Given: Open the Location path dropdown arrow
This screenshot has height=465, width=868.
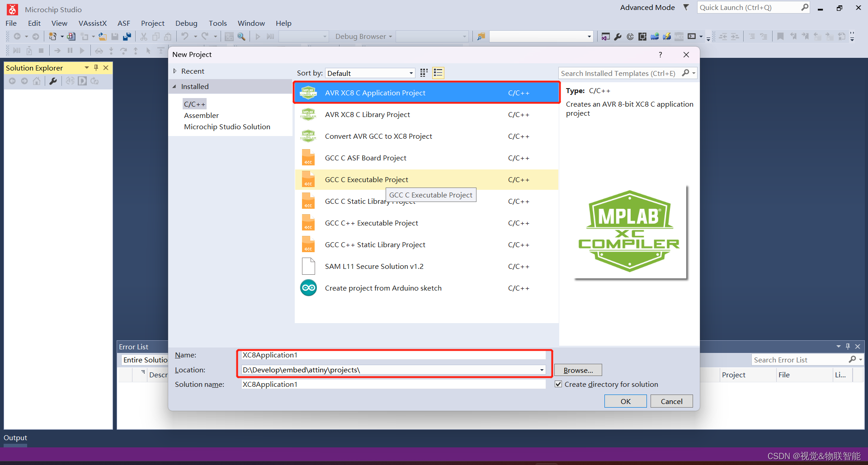Looking at the screenshot, I should coord(542,370).
